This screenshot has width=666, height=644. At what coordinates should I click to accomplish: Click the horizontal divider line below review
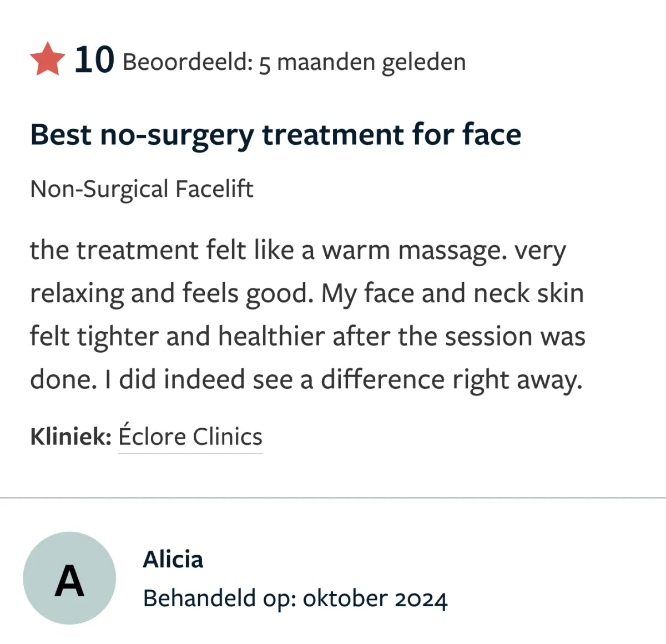tap(333, 498)
